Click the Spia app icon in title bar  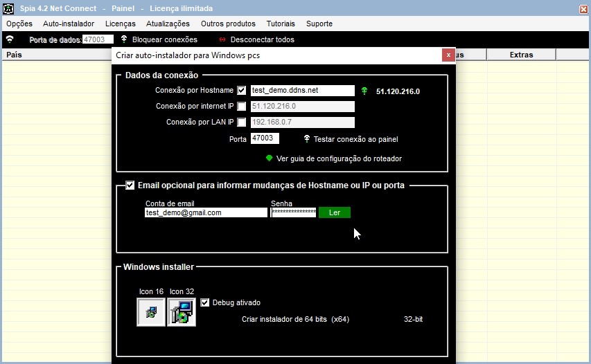pyautogui.click(x=8, y=8)
